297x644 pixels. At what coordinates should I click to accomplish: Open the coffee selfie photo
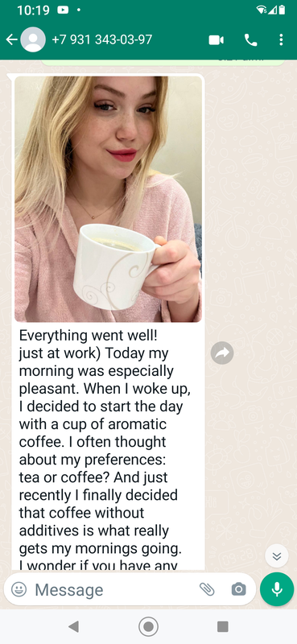tap(108, 199)
